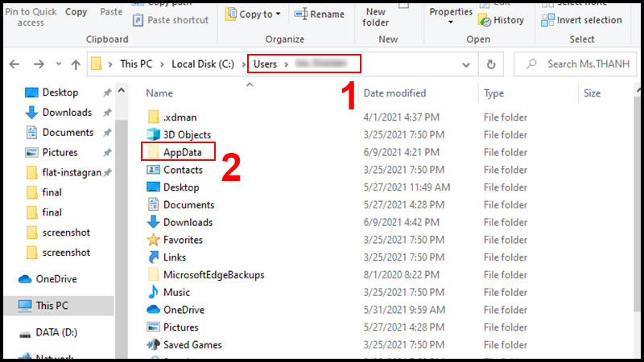Click navigation pane scrollbar up arrow
This screenshot has width=644, height=362.
click(122, 91)
